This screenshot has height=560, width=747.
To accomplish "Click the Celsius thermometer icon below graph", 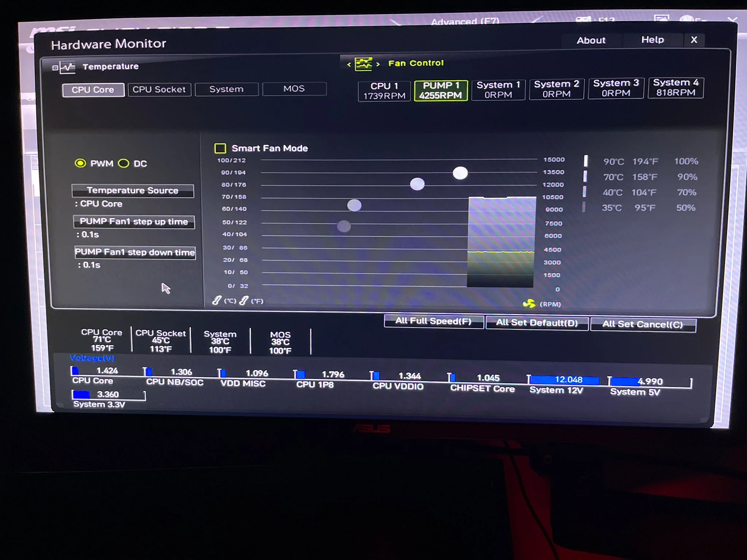I will [217, 300].
